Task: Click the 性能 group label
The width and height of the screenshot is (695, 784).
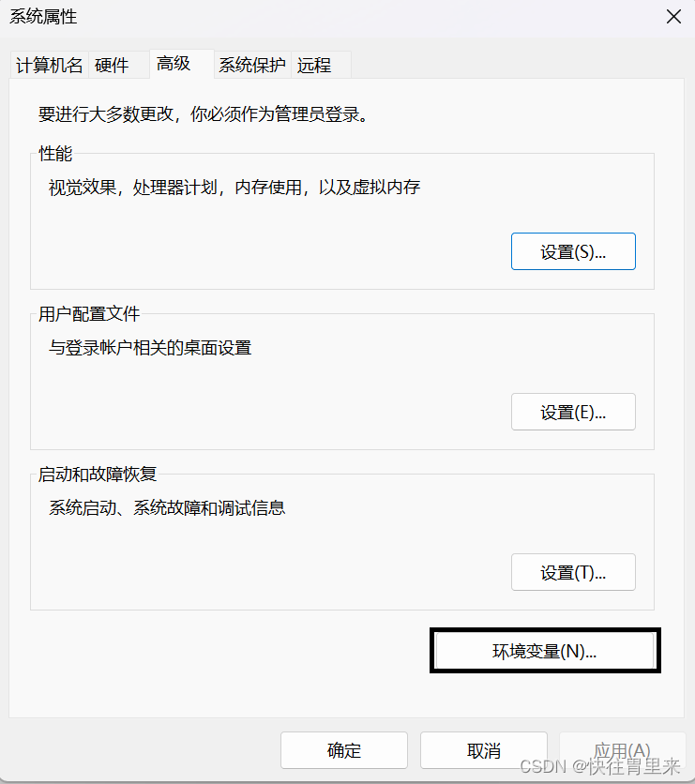Action: pos(55,153)
